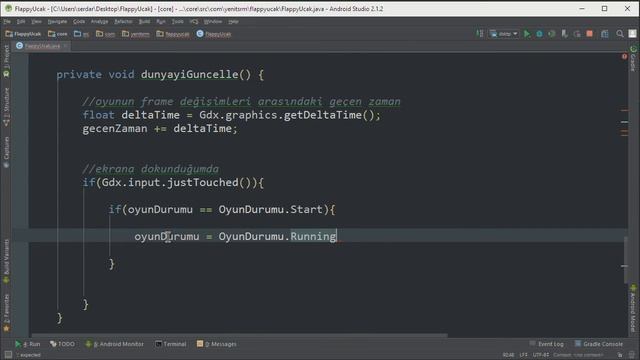Click FlappyUcak class breadcrumb

tap(213, 34)
